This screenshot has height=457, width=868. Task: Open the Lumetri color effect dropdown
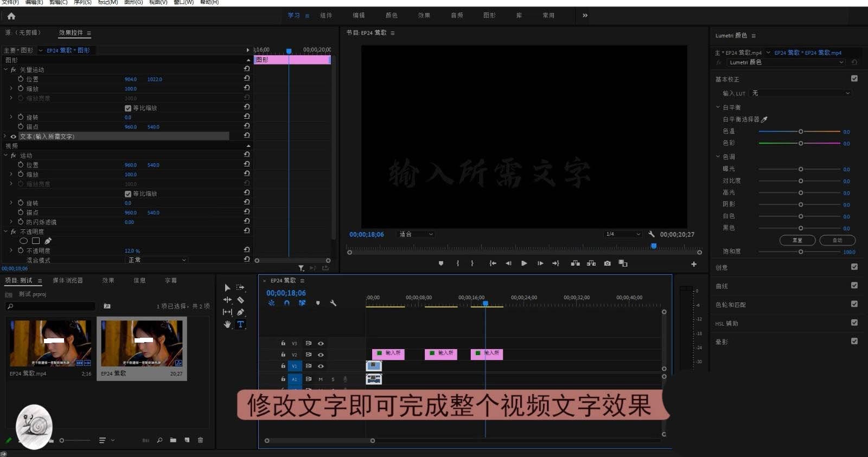pyautogui.click(x=786, y=62)
